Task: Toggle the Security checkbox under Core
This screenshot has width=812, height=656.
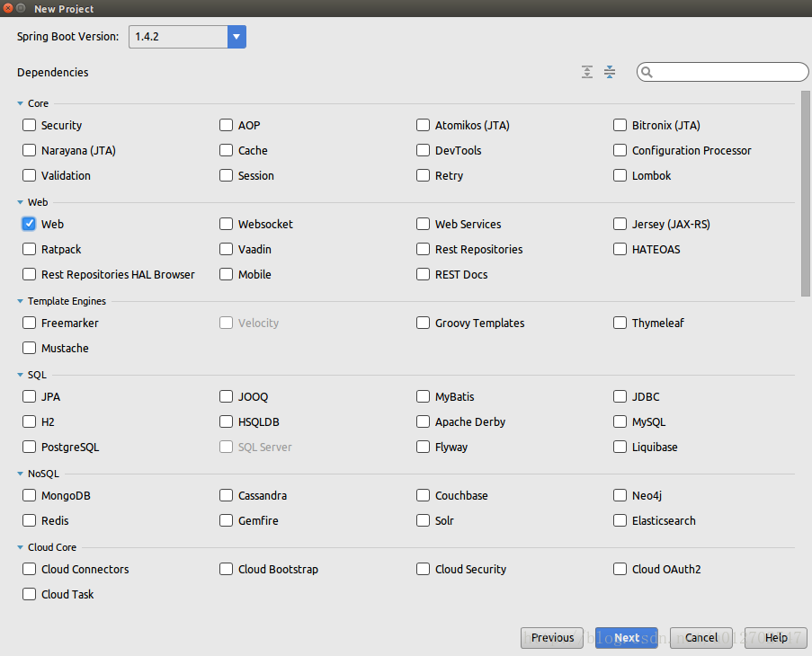Action: click(x=30, y=125)
